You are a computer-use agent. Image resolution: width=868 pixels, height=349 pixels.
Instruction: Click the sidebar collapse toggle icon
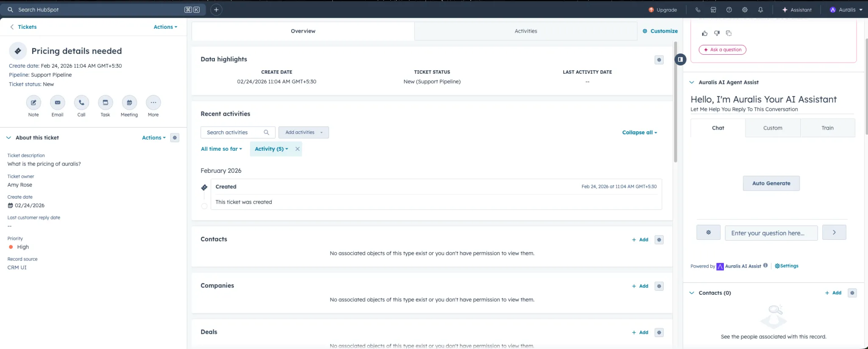point(680,59)
